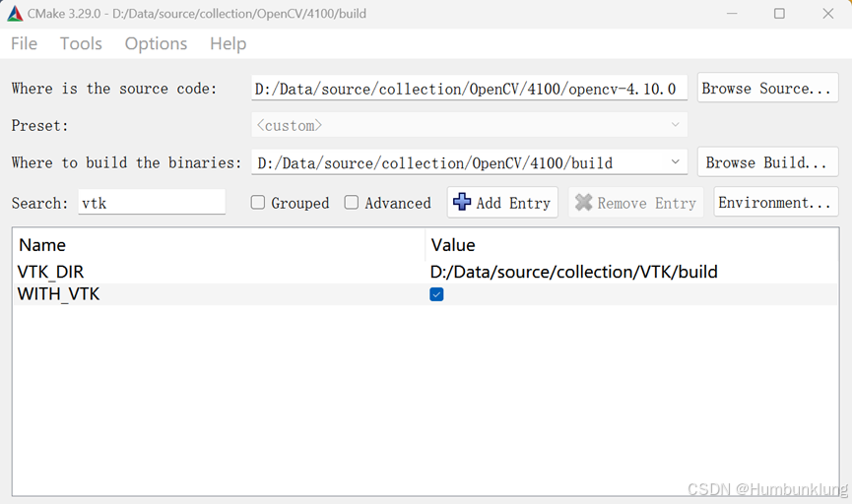Open the build binaries path dropdown
Screen dimensions: 852x504
(676, 162)
